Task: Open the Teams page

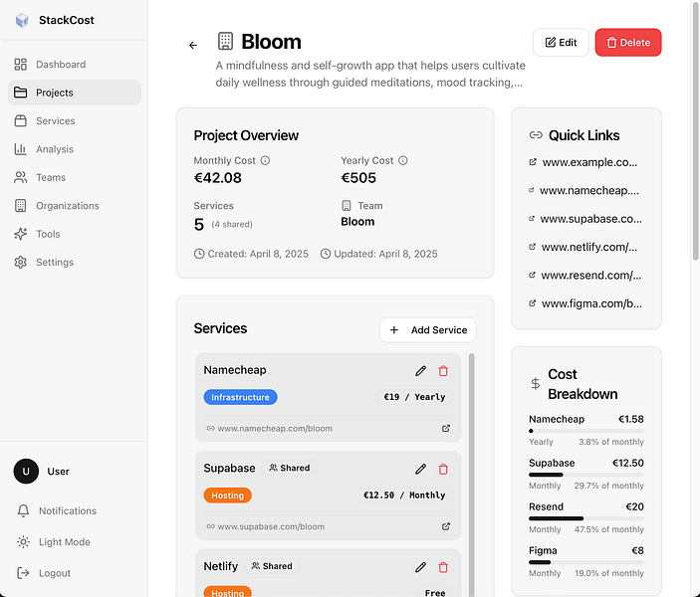Action: [75, 177]
